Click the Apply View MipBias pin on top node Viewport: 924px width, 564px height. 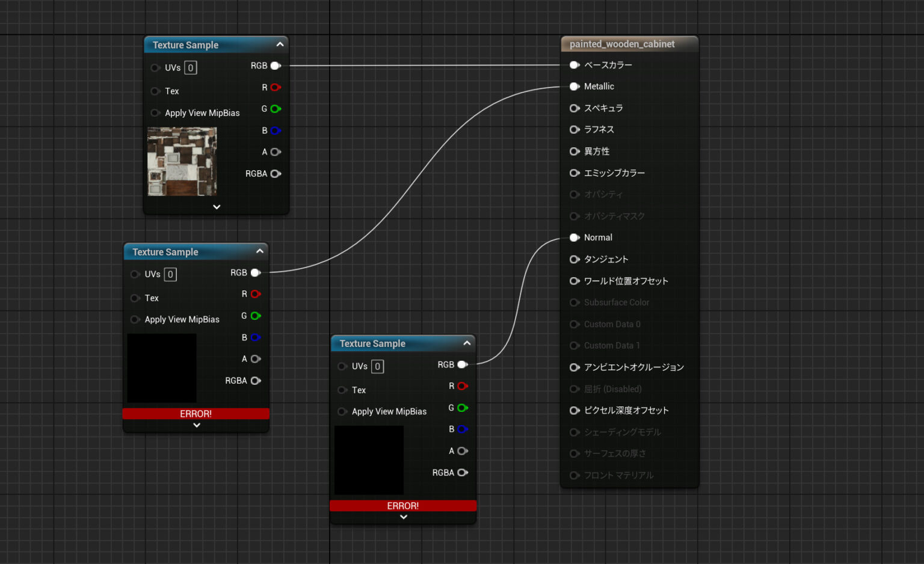(155, 112)
